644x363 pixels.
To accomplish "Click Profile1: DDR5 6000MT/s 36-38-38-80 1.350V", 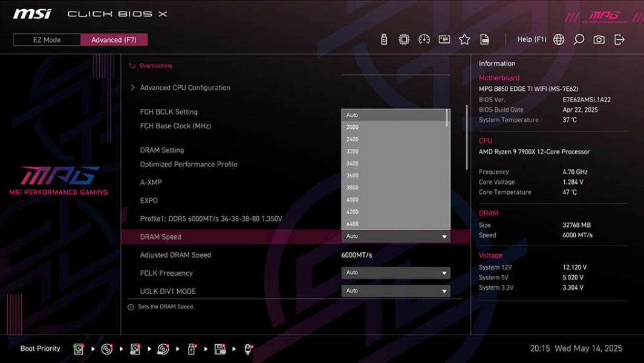I will [x=211, y=218].
